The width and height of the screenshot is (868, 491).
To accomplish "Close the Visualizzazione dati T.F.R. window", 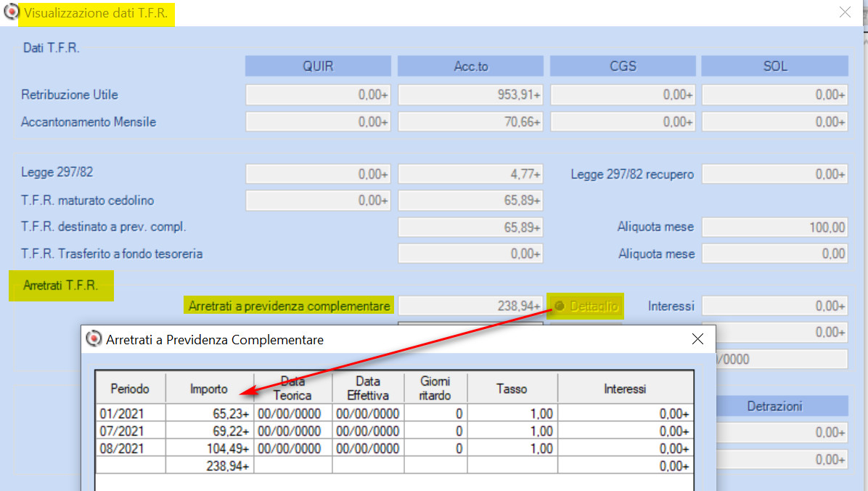I will click(x=845, y=12).
